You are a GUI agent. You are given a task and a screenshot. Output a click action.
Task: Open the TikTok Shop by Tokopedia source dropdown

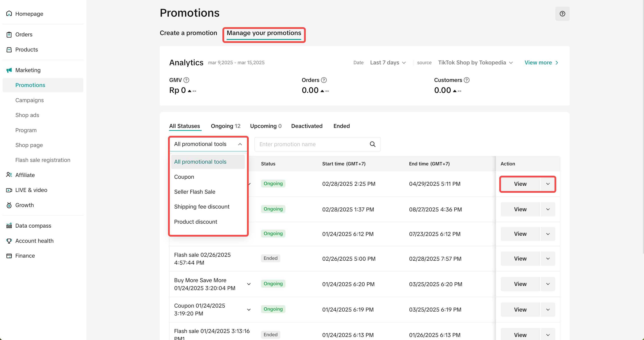click(x=475, y=62)
